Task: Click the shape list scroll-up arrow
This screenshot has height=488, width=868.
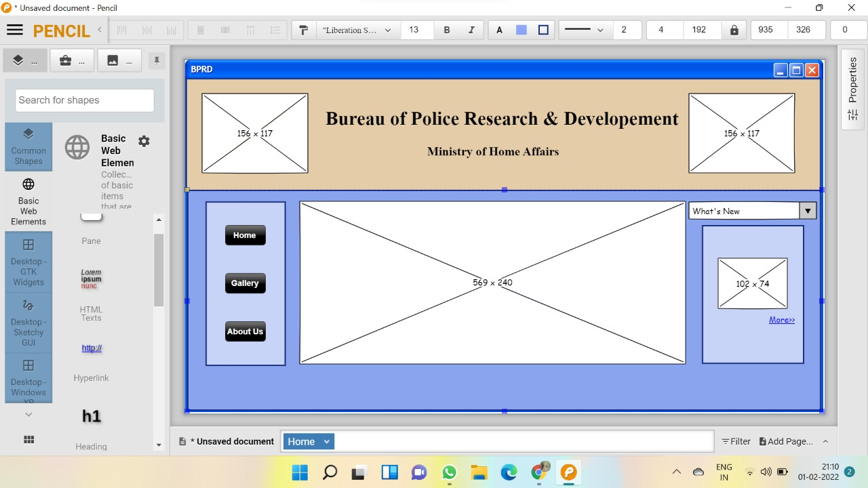Action: point(159,220)
